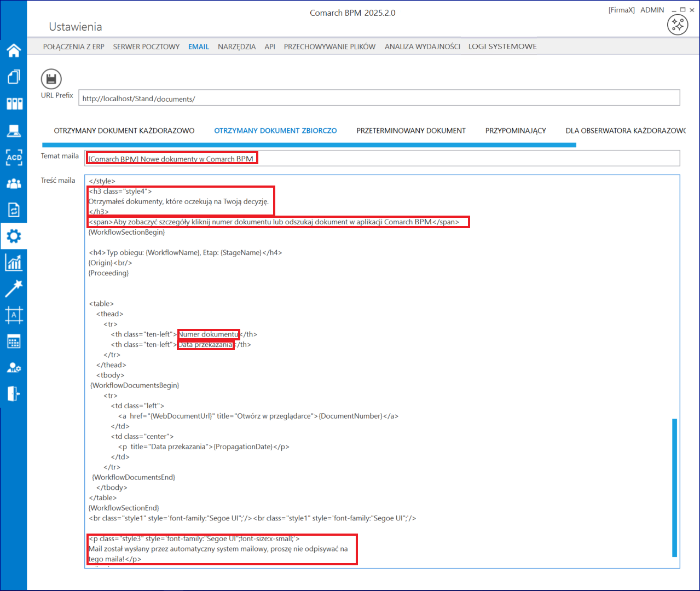This screenshot has width=700, height=591.
Task: Open the SERWER POCZTOWY tab
Action: (146, 47)
